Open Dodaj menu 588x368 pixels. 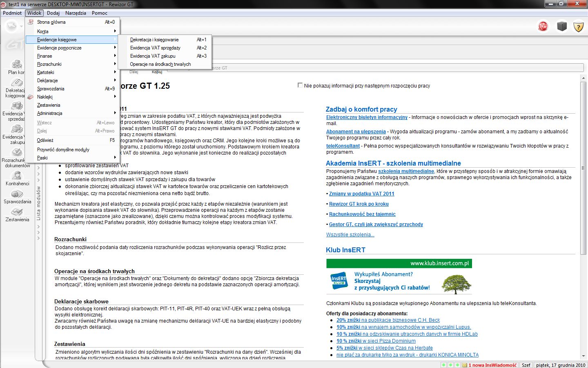(53, 13)
